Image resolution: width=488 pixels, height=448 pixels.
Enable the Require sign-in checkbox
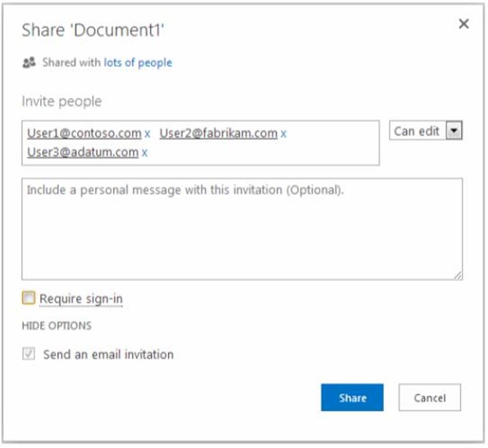coord(28,299)
